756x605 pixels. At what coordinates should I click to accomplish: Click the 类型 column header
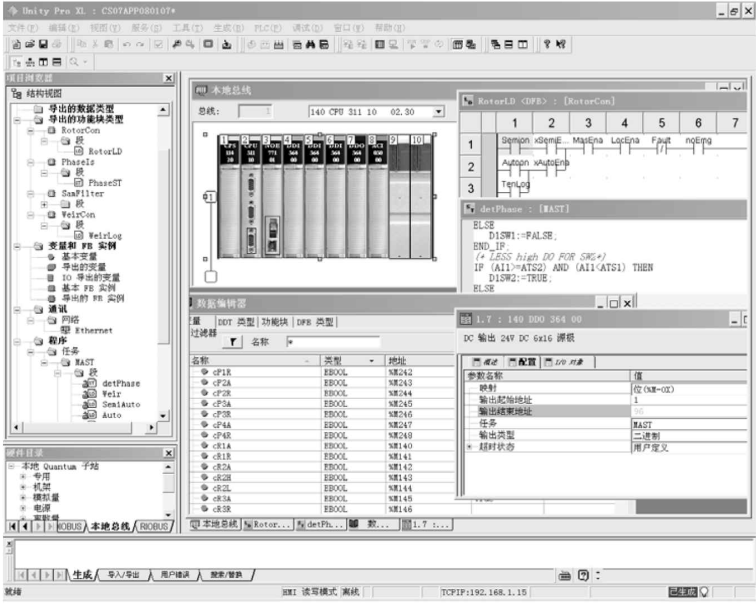coord(352,361)
